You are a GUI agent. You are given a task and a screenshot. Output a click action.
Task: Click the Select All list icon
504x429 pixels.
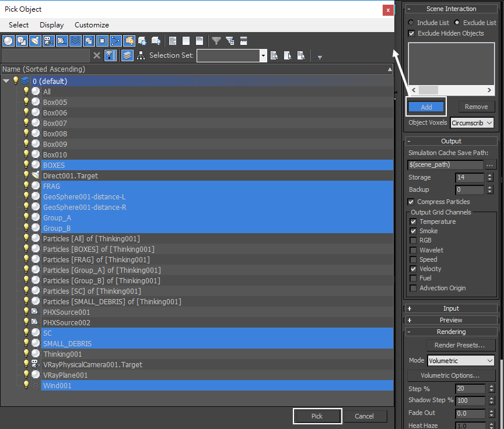pyautogui.click(x=173, y=41)
